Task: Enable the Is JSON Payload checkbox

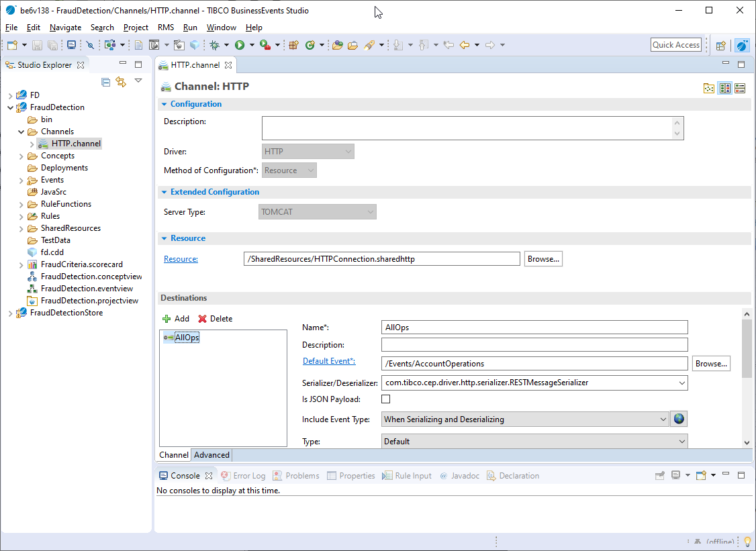Action: [386, 399]
